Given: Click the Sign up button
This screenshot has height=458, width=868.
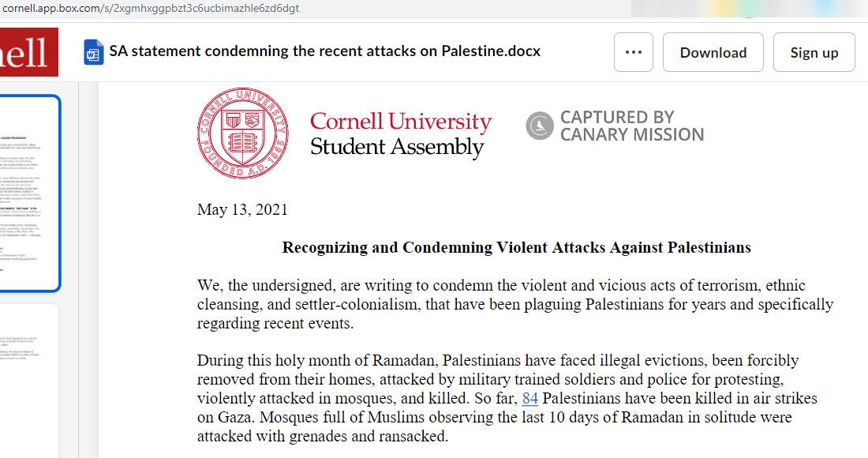Looking at the screenshot, I should coord(814,52).
